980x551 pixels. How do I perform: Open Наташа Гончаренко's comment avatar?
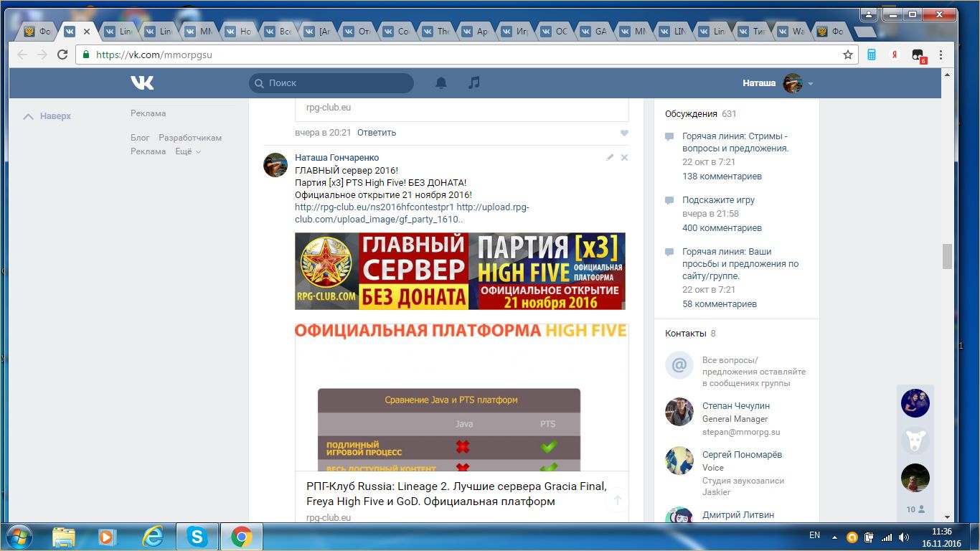coord(275,164)
